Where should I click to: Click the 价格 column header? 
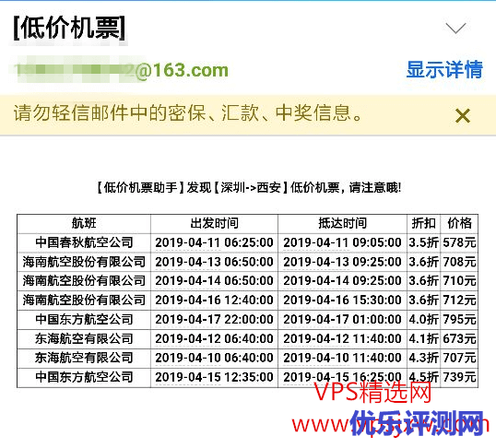click(x=459, y=223)
